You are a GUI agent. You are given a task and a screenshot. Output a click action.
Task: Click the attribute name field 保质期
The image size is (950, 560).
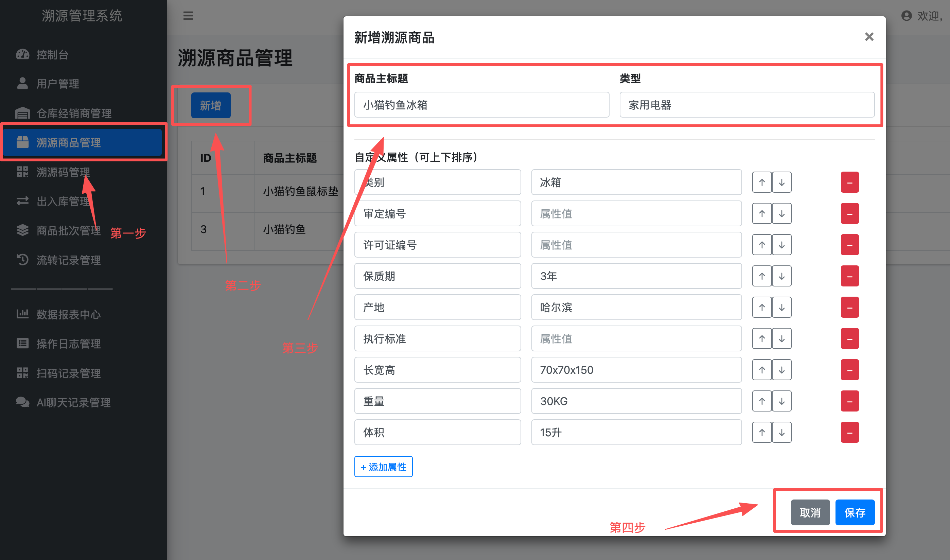point(437,276)
